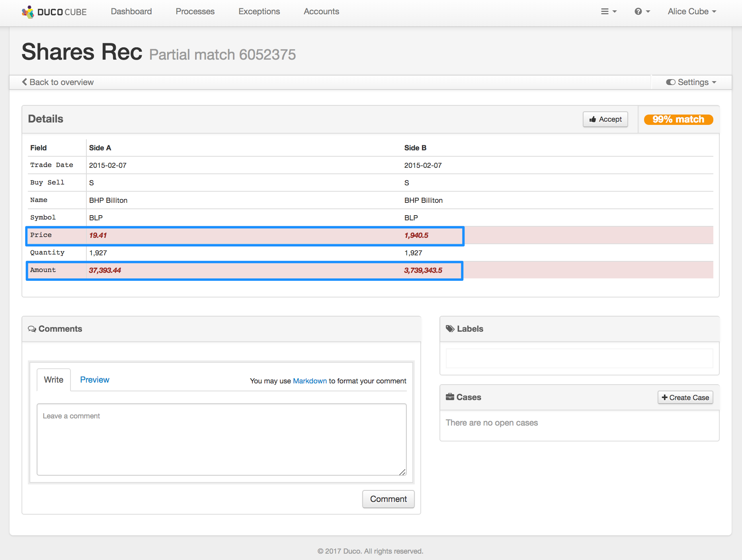Go back to overview
742x560 pixels.
pyautogui.click(x=58, y=82)
